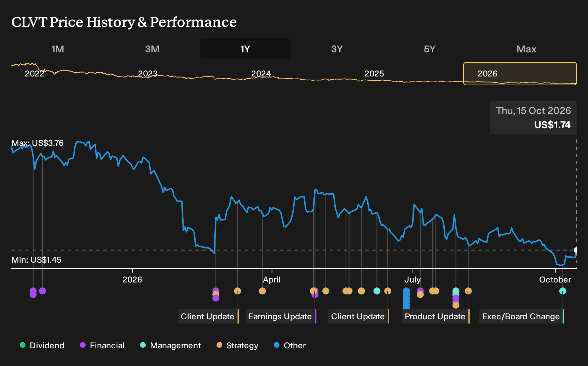Open the Product Update event label

click(x=436, y=316)
